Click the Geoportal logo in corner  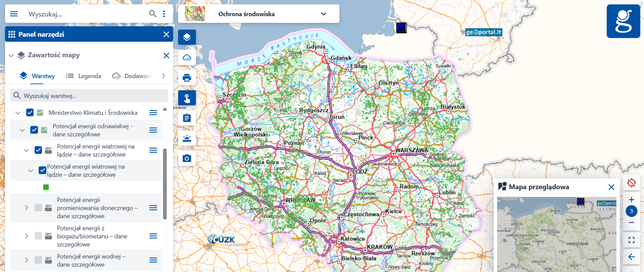(x=624, y=21)
